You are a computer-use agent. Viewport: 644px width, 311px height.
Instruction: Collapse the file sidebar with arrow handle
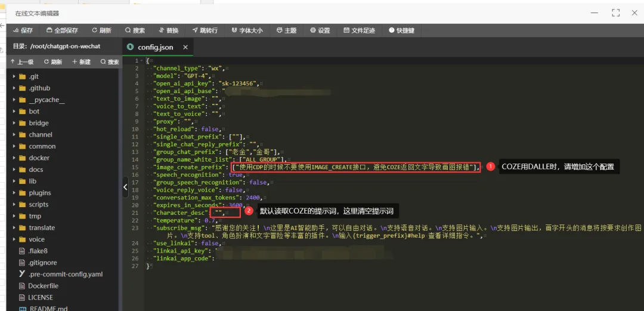[125, 187]
